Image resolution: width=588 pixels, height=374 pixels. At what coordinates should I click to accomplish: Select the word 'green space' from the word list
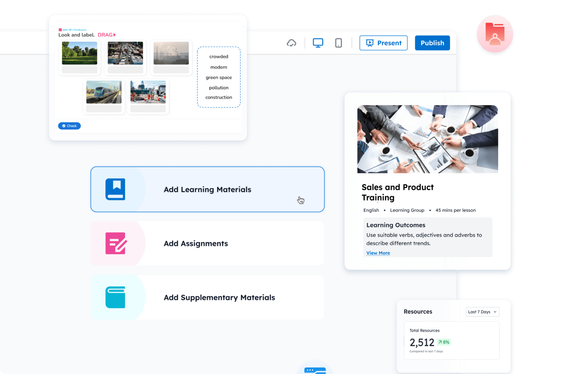click(218, 77)
